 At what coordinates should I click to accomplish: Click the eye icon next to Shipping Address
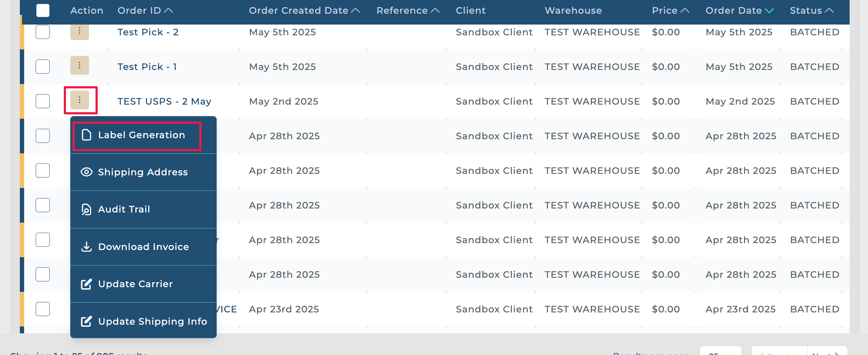pyautogui.click(x=87, y=172)
